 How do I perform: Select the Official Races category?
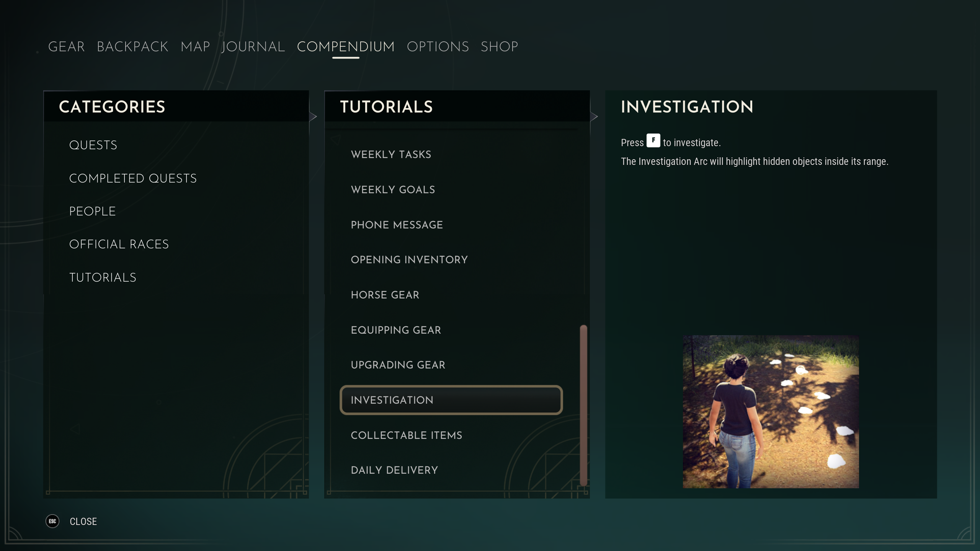point(119,244)
